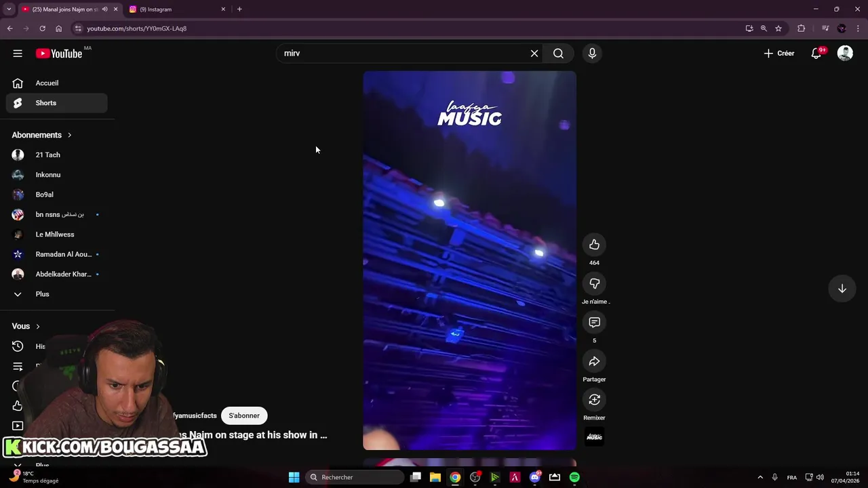Open the YouTube account avatar menu
Screen dimensions: 868x488
pos(845,54)
